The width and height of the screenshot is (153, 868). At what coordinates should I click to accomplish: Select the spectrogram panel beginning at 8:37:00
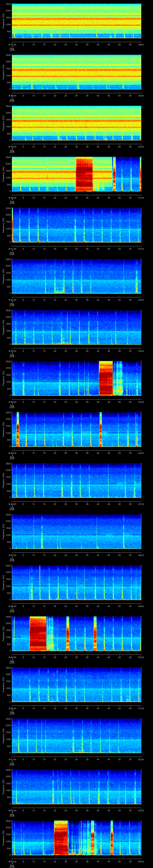point(77,21)
